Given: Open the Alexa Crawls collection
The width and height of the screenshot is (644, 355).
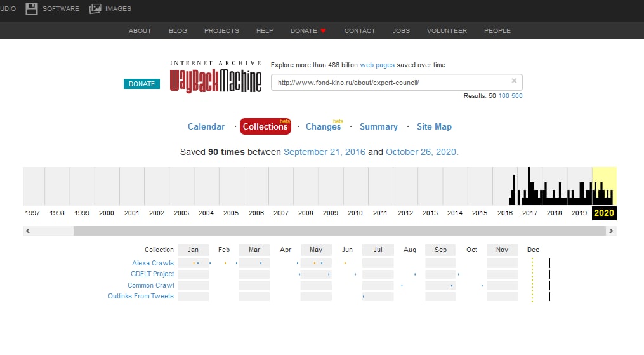Looking at the screenshot, I should 153,263.
